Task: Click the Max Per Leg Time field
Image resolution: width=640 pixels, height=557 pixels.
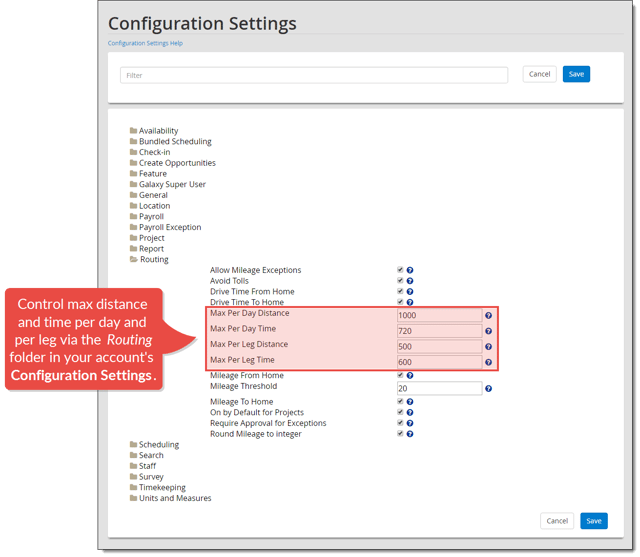Action: tap(439, 362)
